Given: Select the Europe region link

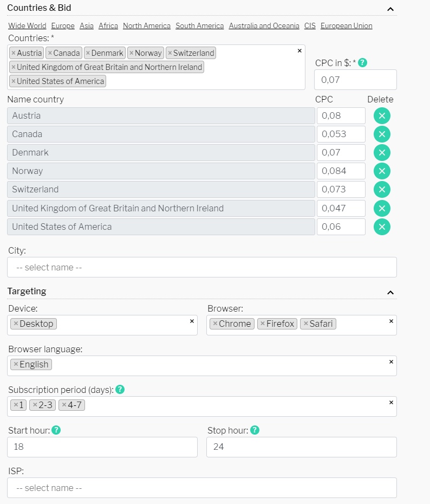Looking at the screenshot, I should point(63,25).
